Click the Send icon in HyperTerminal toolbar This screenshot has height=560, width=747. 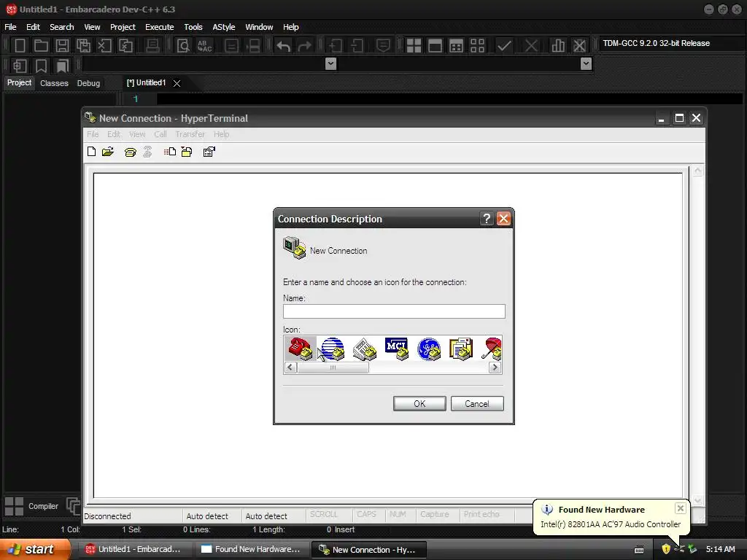(x=169, y=152)
